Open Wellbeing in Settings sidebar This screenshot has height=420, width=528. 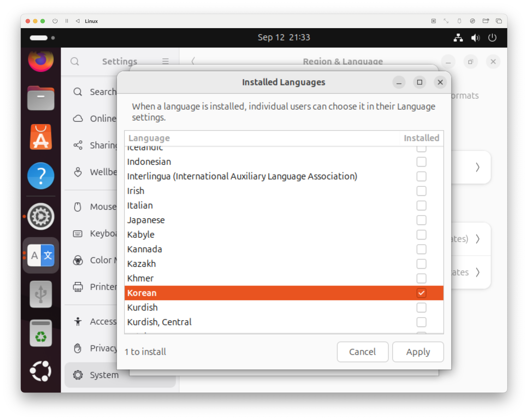click(x=95, y=172)
